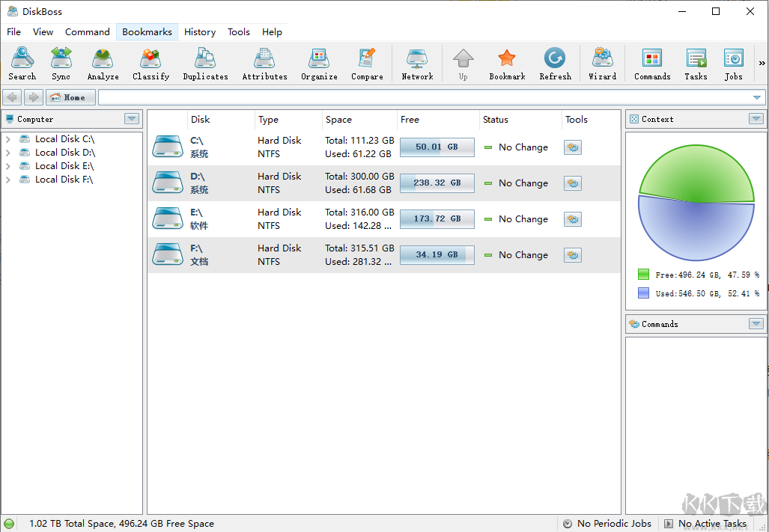Viewport: 769px width, 532px height.
Task: Open the Jobs toolbar icon
Action: tap(733, 64)
